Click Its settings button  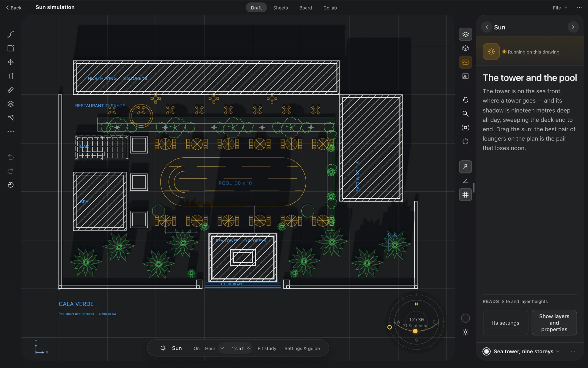point(506,323)
